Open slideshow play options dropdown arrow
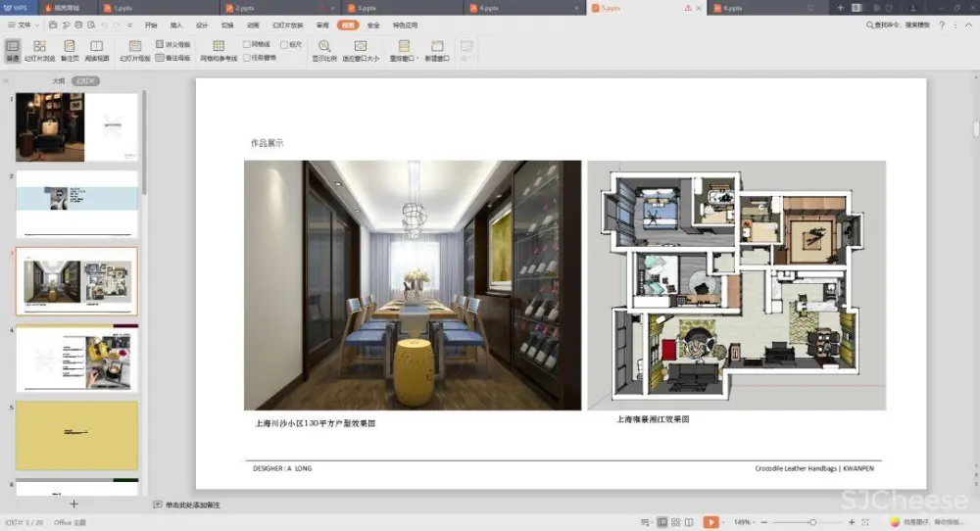Screen dimensions: 980x531 pos(722,521)
